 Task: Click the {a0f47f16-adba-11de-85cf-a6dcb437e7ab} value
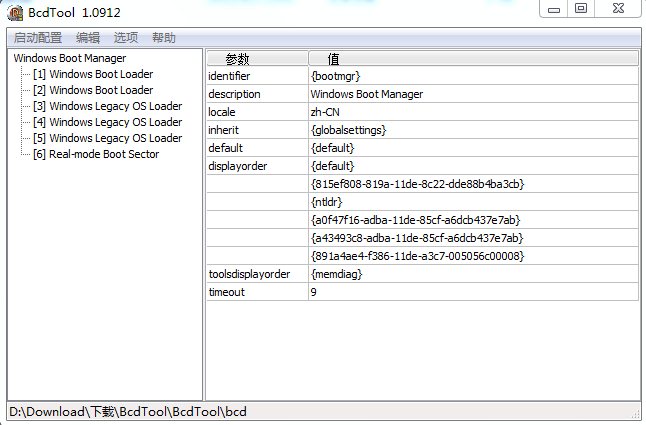coord(474,220)
